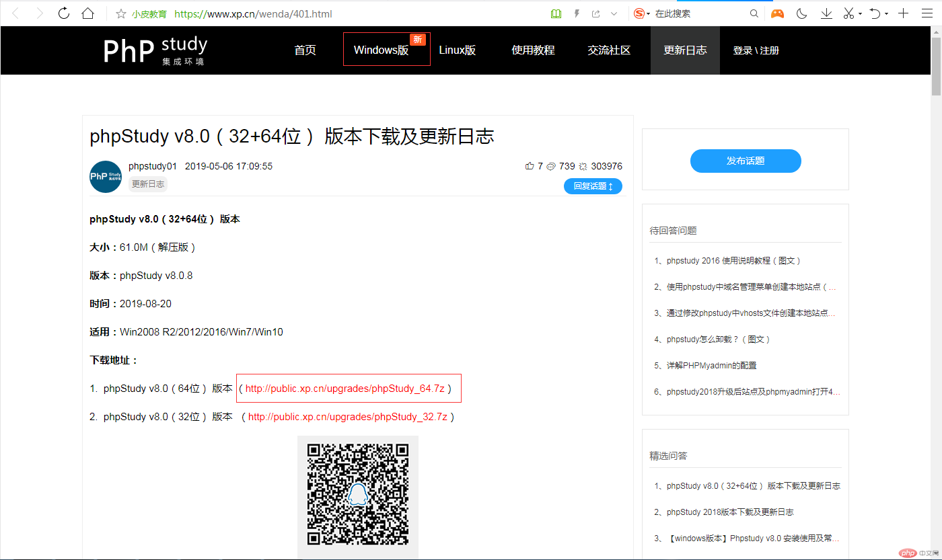
Task: Expand the undo closed-tab dropdown arrow
Action: tap(886, 13)
